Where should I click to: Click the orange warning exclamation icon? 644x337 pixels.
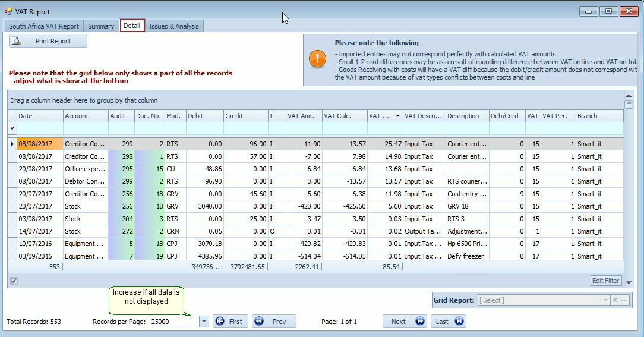tap(317, 59)
